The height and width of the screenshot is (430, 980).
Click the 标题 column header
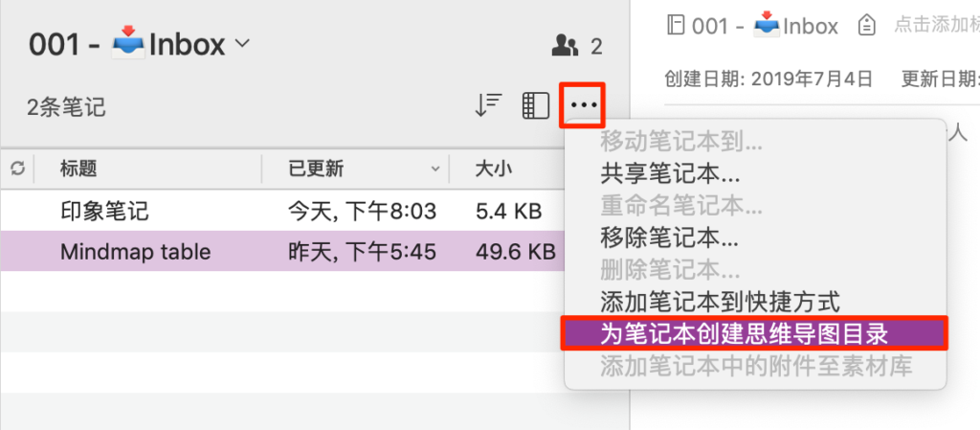(x=78, y=169)
